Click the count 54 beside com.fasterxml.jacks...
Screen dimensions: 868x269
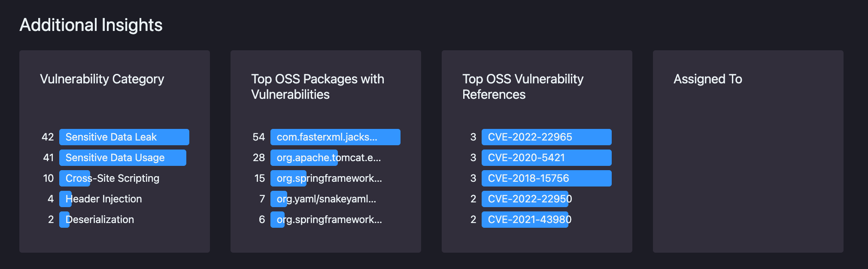tap(259, 137)
